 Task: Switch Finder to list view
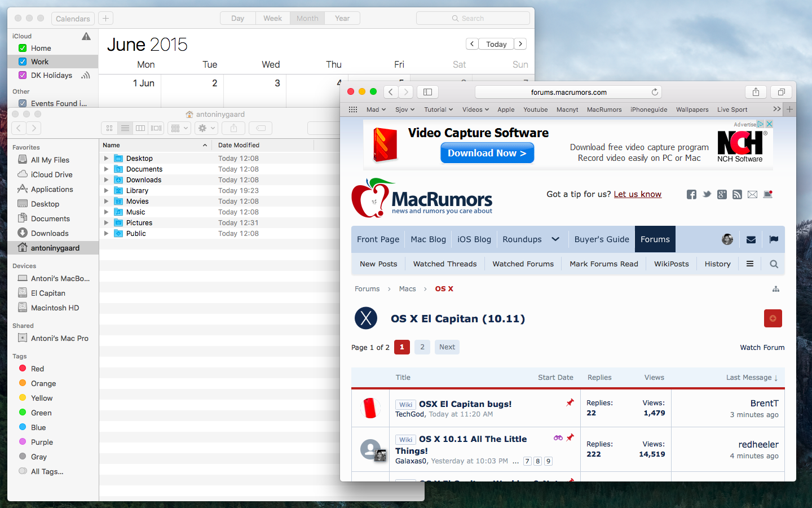click(125, 128)
